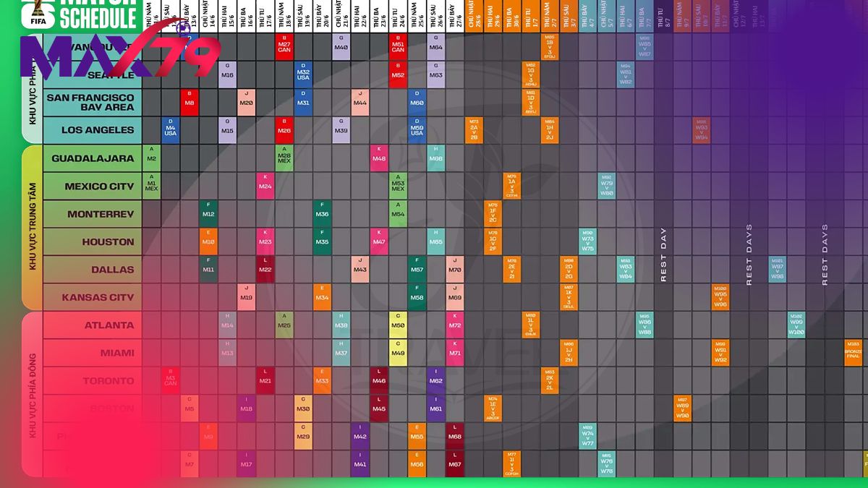This screenshot has height=488, width=868.
Task: Open maroon match cell M22
Action: pos(265,270)
